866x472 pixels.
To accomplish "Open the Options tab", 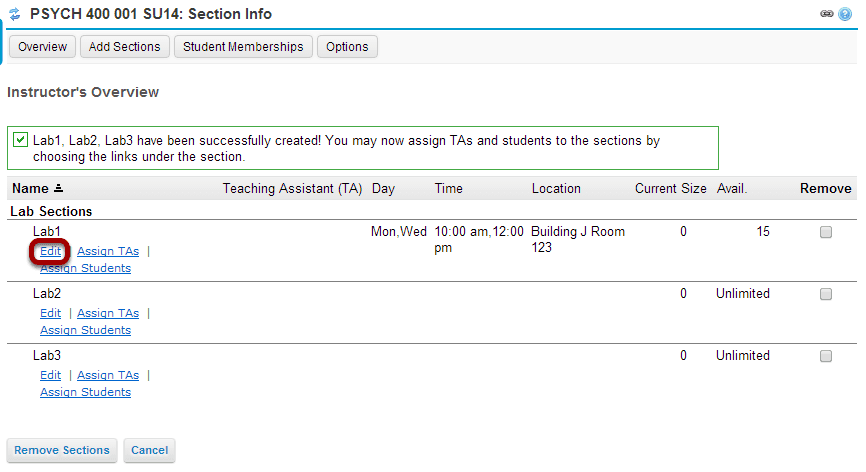I will (347, 47).
